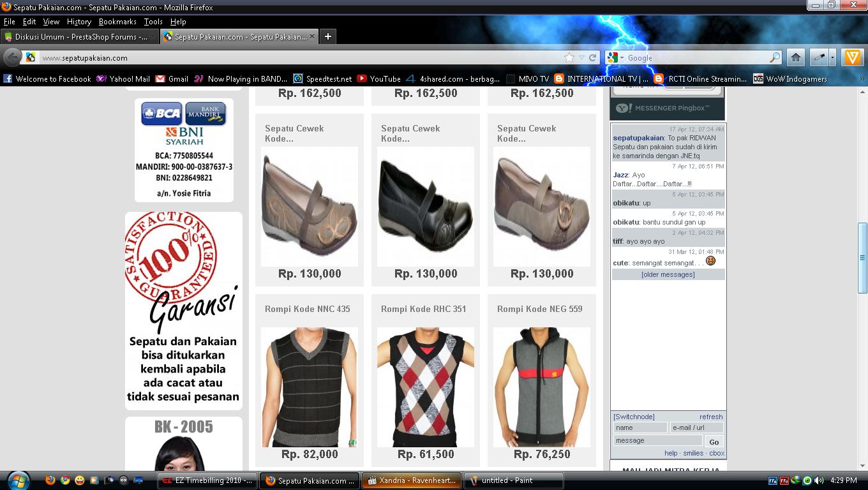Click the page vertical scrollbar thumb

[x=862, y=258]
